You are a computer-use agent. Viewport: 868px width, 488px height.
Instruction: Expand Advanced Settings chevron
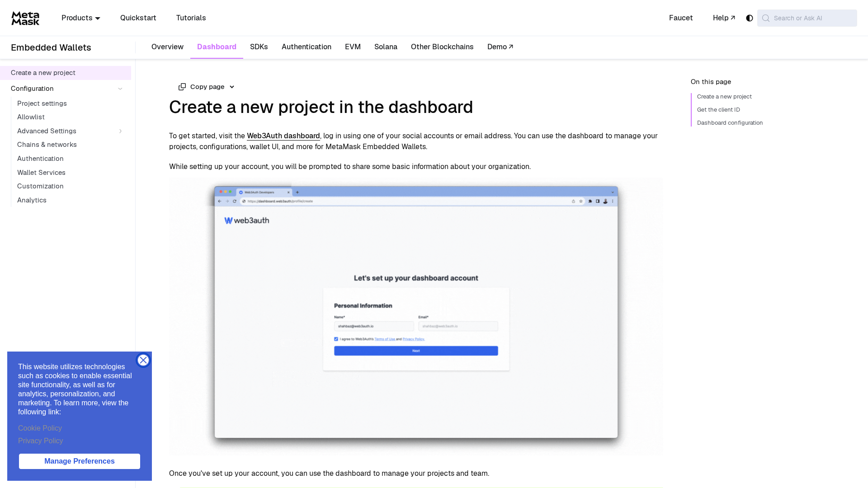(120, 131)
